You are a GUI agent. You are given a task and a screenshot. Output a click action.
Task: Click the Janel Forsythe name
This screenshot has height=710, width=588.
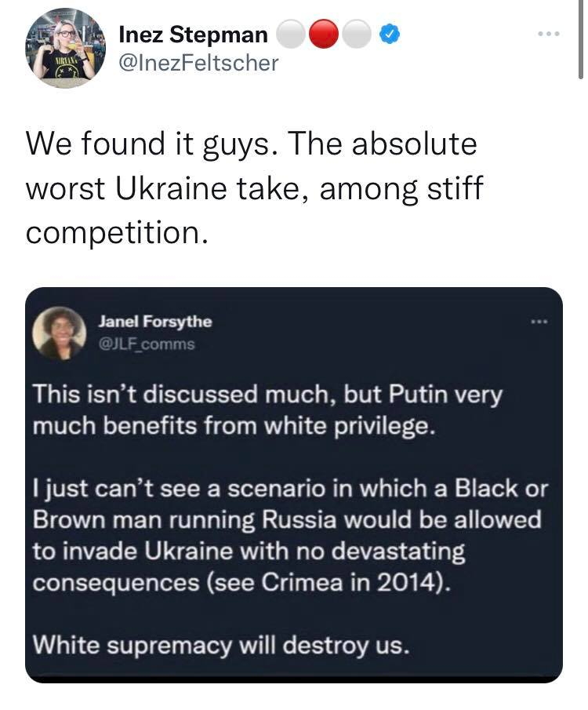[155, 322]
